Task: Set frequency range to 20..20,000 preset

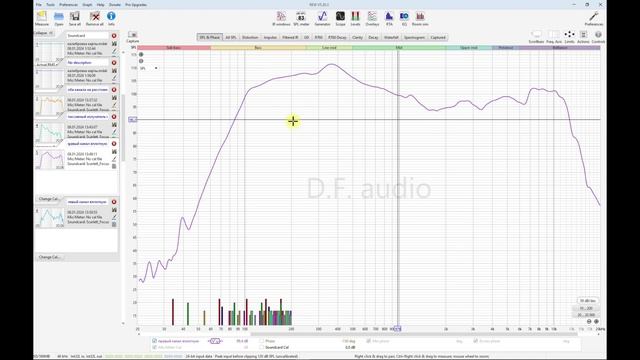Action: click(587, 315)
